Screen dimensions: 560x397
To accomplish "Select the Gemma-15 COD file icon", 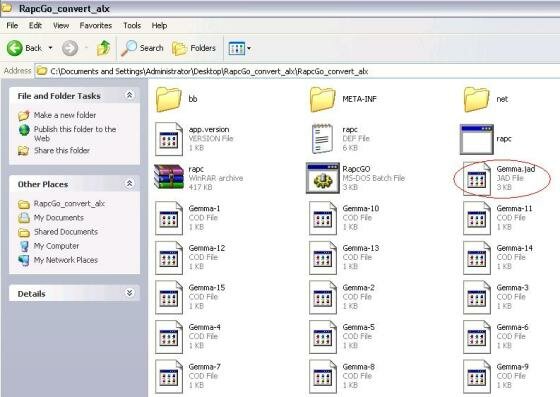I will point(169,297).
